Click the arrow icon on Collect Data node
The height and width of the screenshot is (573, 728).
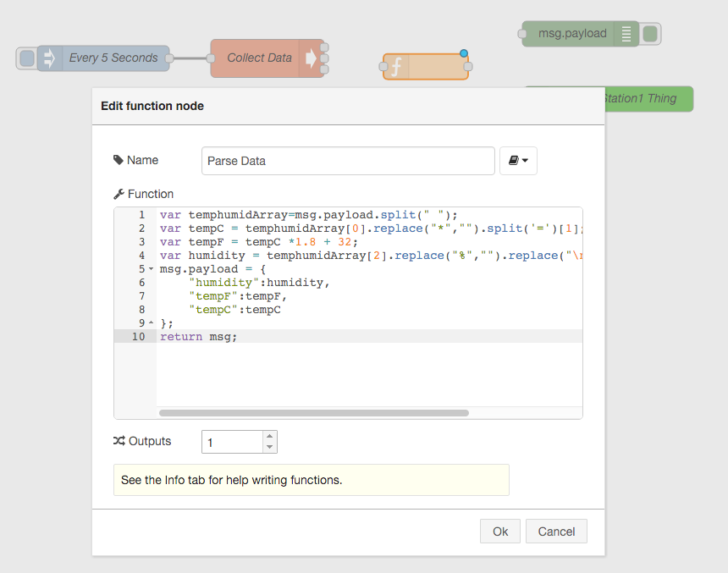click(x=311, y=58)
